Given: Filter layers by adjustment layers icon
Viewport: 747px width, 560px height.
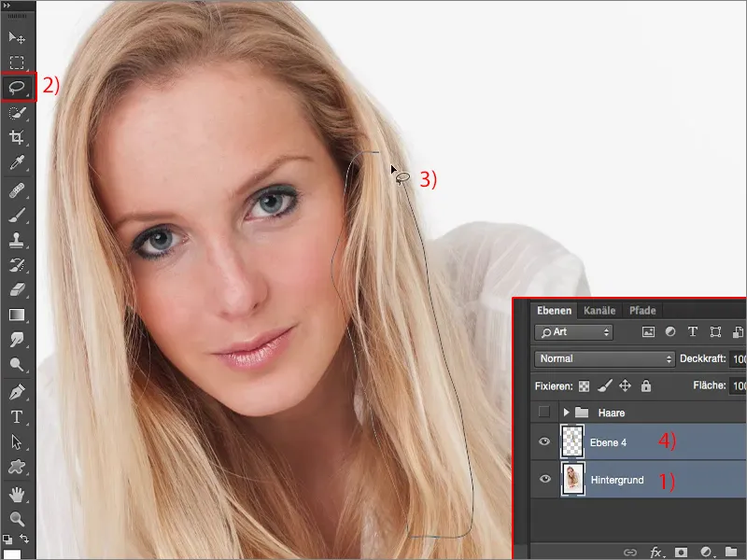Looking at the screenshot, I should (x=670, y=331).
